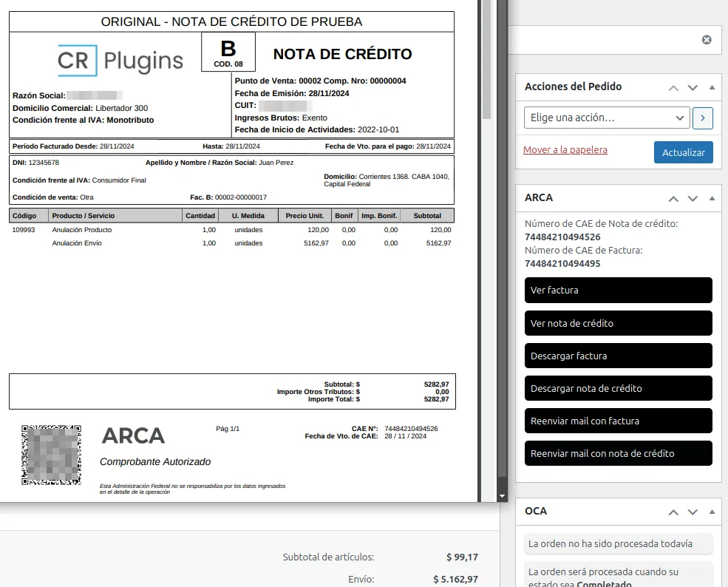Viewport: 728px width, 587px height.
Task: Resend mail with nota de crédito
Action: (x=618, y=453)
